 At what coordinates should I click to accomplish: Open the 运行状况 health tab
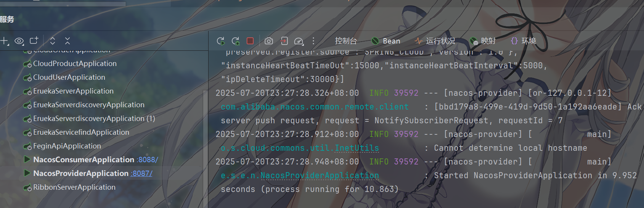[x=435, y=41]
